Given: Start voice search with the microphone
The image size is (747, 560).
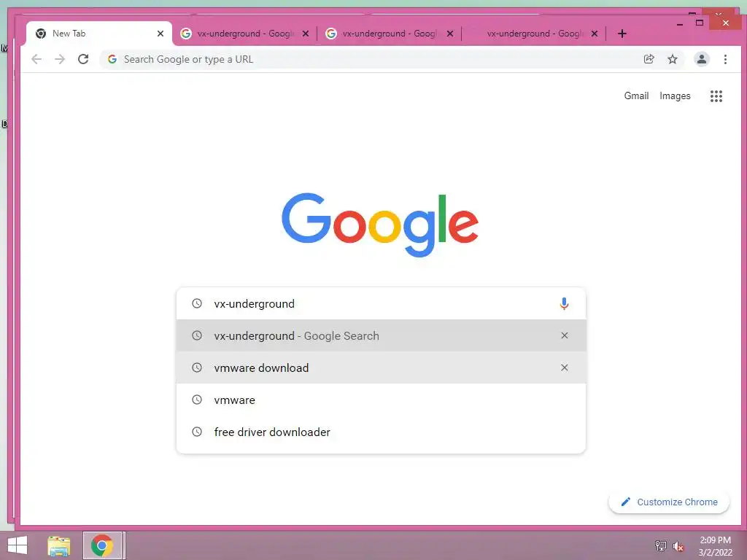Looking at the screenshot, I should click(564, 303).
